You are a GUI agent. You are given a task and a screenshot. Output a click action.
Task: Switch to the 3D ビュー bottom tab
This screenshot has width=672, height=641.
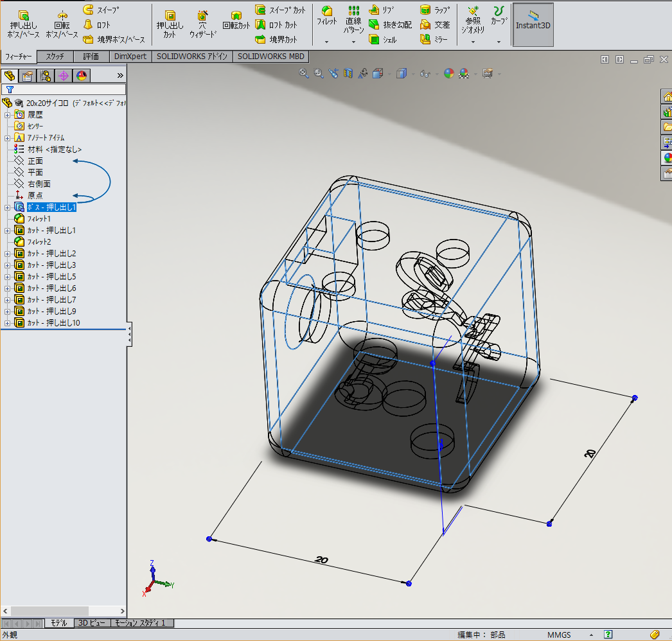tap(92, 623)
